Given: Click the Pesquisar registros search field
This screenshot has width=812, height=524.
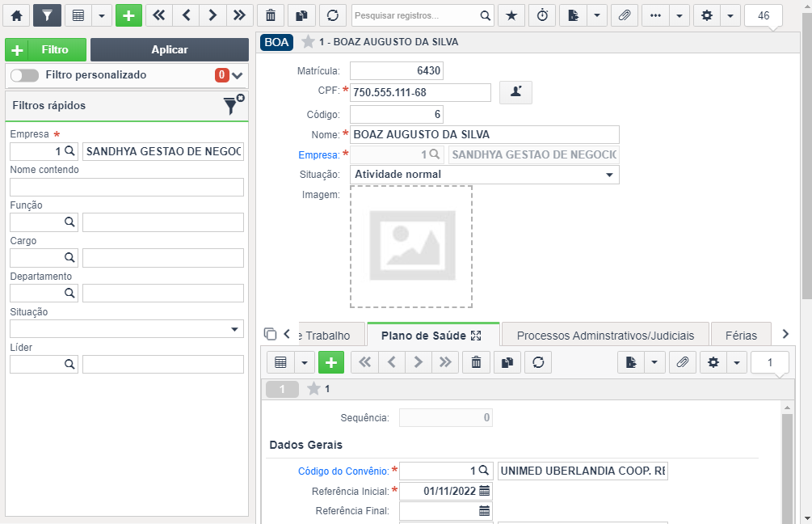Looking at the screenshot, I should (415, 15).
